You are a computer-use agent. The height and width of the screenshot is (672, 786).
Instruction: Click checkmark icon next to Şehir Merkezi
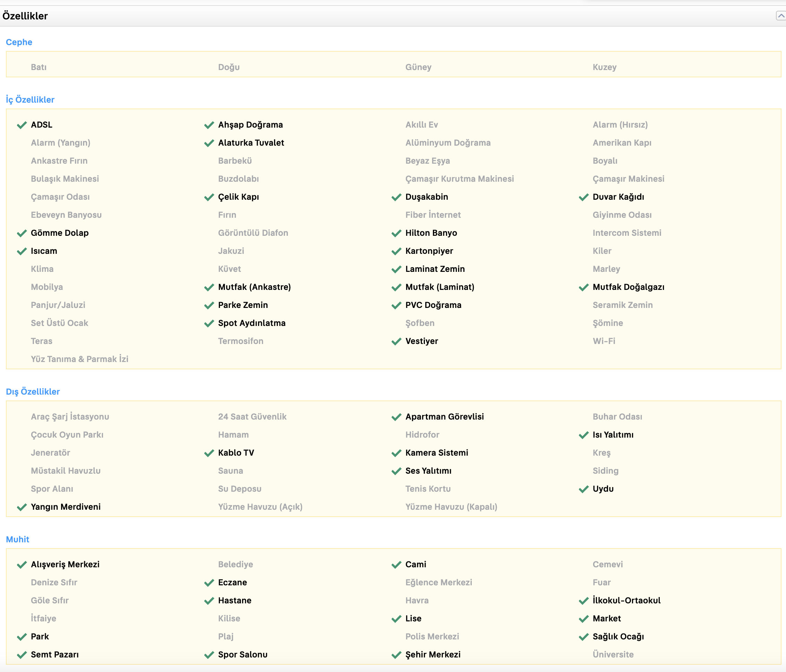(x=396, y=655)
